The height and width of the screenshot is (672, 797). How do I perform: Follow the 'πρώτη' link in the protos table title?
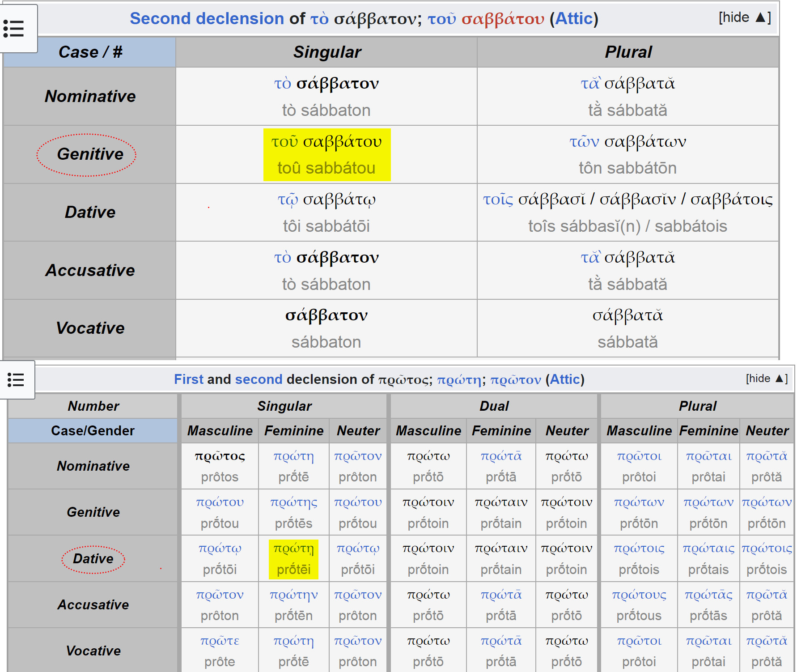pyautogui.click(x=459, y=380)
